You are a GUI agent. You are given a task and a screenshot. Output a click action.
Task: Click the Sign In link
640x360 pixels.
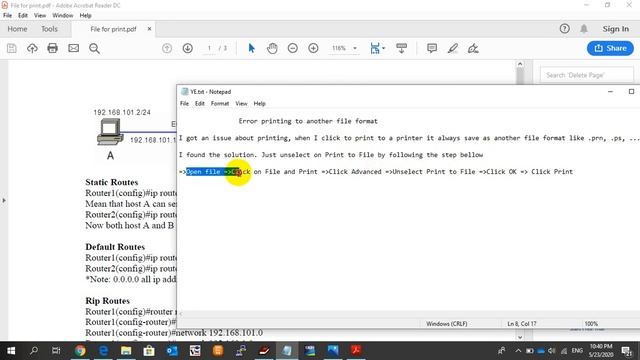(x=616, y=29)
